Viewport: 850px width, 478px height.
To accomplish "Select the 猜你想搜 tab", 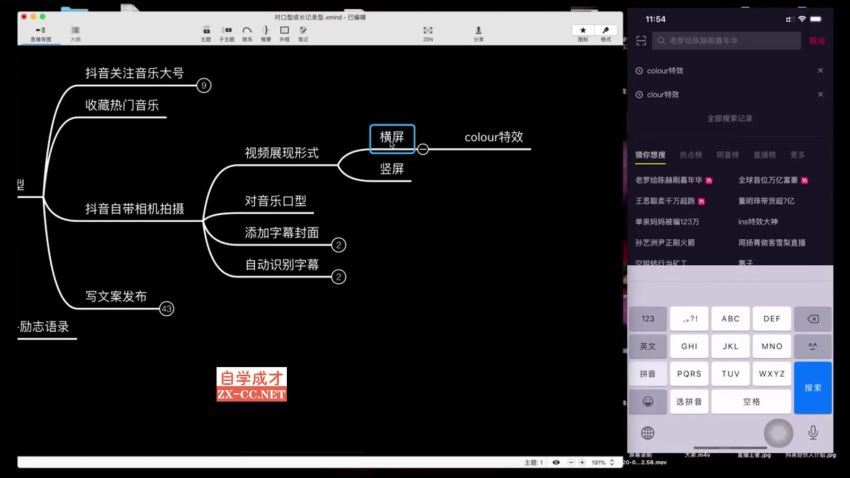I will click(x=650, y=155).
